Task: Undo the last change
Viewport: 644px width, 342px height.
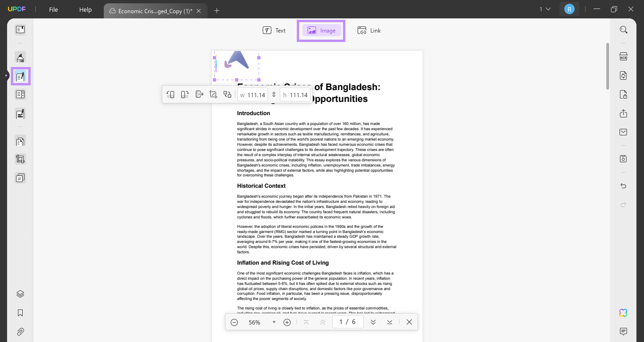Action: pos(623,185)
